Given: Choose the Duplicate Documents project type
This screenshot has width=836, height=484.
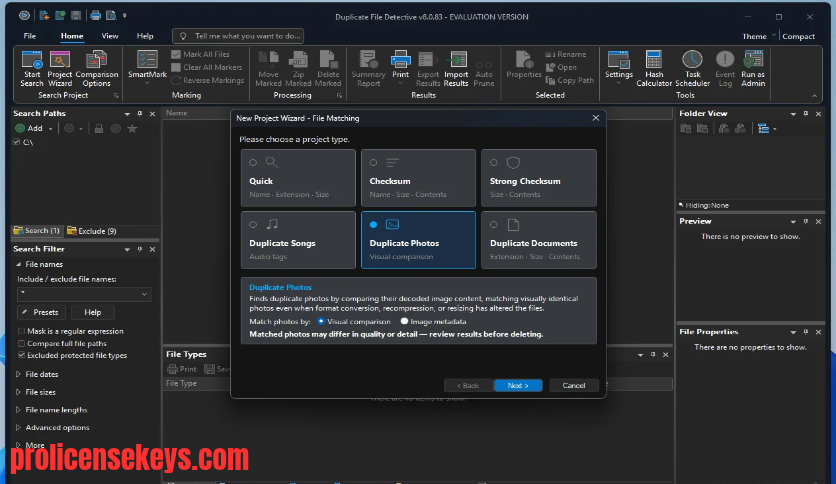Looking at the screenshot, I should (x=538, y=240).
